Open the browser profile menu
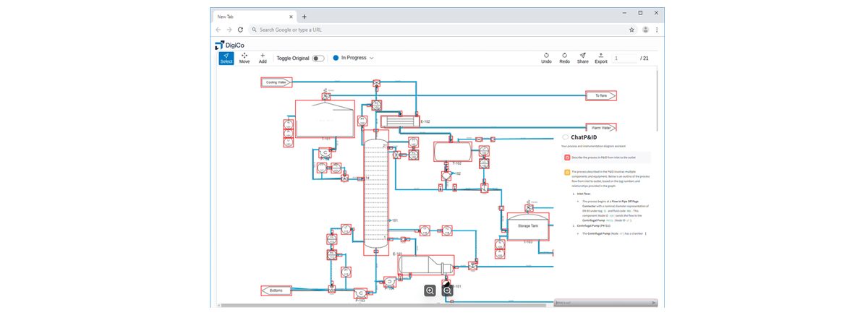868x315 pixels. [x=645, y=30]
